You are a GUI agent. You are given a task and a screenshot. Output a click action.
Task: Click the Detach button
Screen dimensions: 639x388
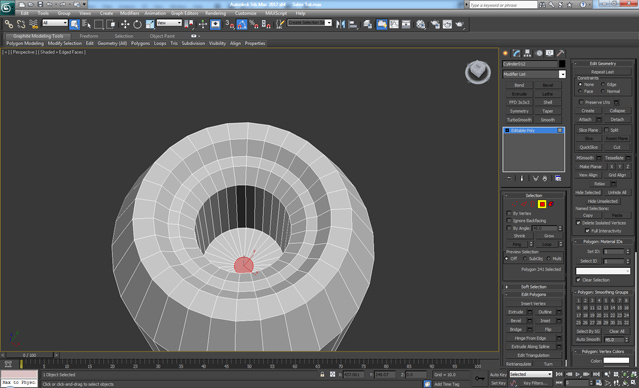[617, 119]
